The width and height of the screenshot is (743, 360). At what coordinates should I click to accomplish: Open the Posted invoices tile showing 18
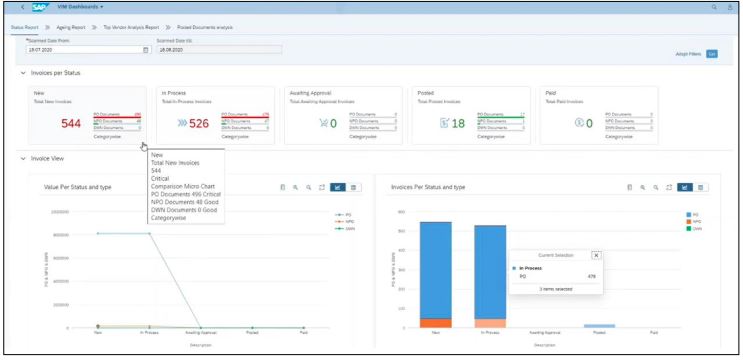click(x=471, y=115)
